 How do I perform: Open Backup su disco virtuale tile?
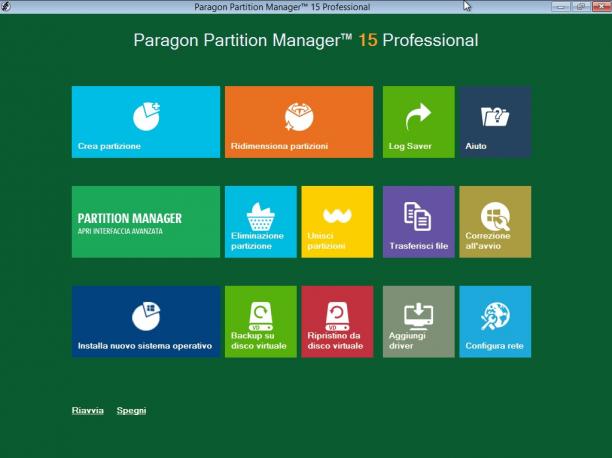point(261,322)
